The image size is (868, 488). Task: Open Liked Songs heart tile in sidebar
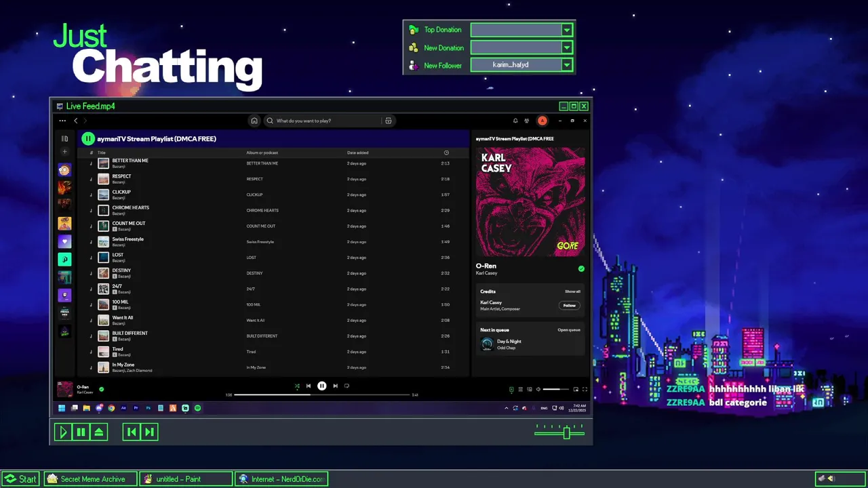(x=64, y=241)
